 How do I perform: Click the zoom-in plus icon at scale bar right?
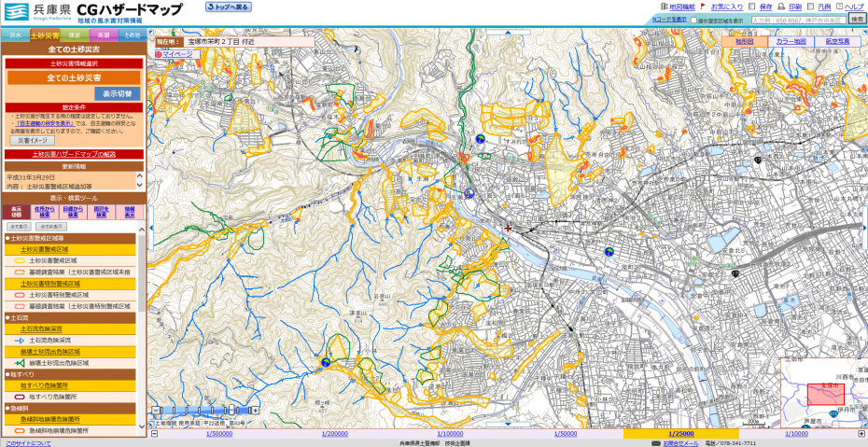point(861,433)
